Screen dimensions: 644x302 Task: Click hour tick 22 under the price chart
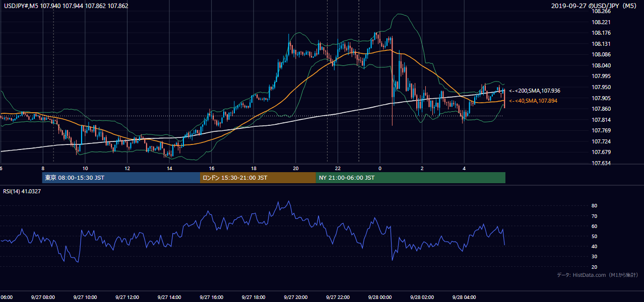coord(338,168)
